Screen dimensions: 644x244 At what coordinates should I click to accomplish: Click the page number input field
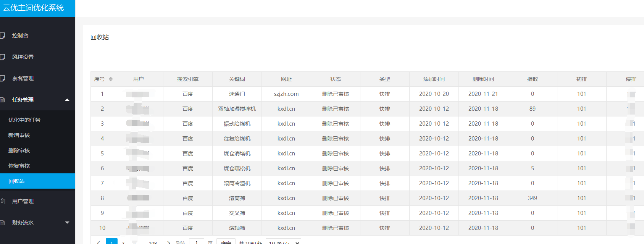tap(197, 242)
